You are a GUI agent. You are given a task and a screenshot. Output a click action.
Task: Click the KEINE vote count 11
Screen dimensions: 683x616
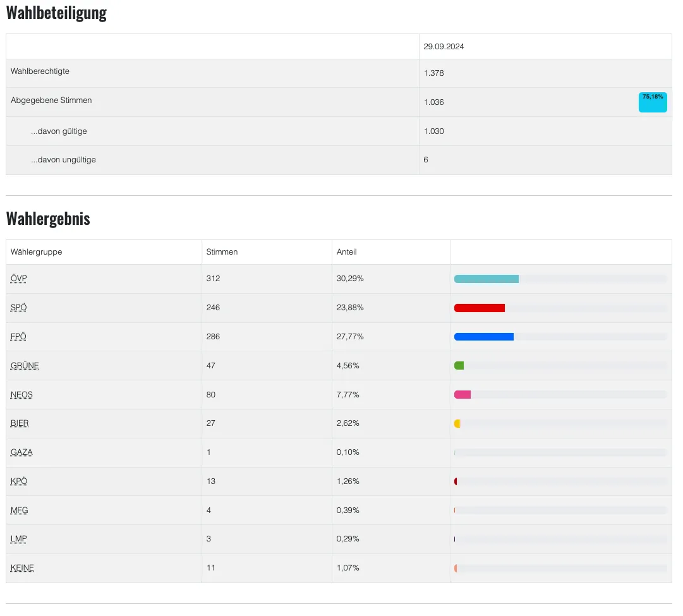click(211, 567)
